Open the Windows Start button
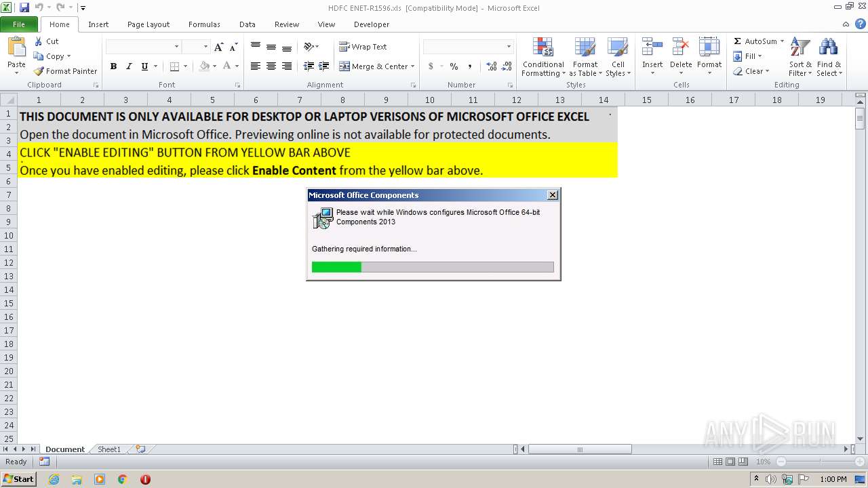This screenshot has height=488, width=868. [x=19, y=479]
